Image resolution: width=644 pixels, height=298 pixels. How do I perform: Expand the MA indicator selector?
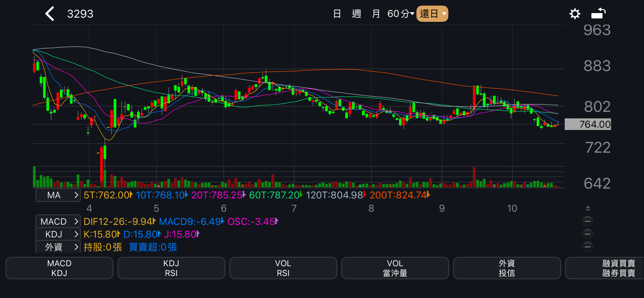click(x=58, y=195)
